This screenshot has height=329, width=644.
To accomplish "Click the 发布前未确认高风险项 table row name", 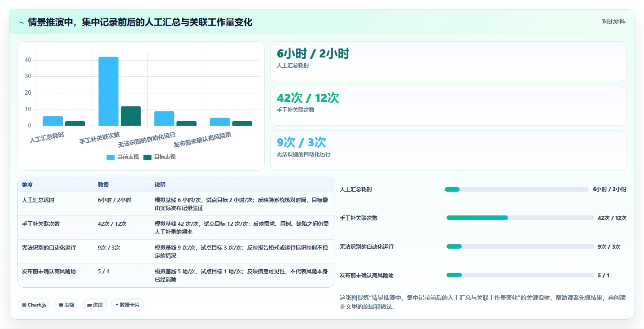I will pyautogui.click(x=49, y=272).
